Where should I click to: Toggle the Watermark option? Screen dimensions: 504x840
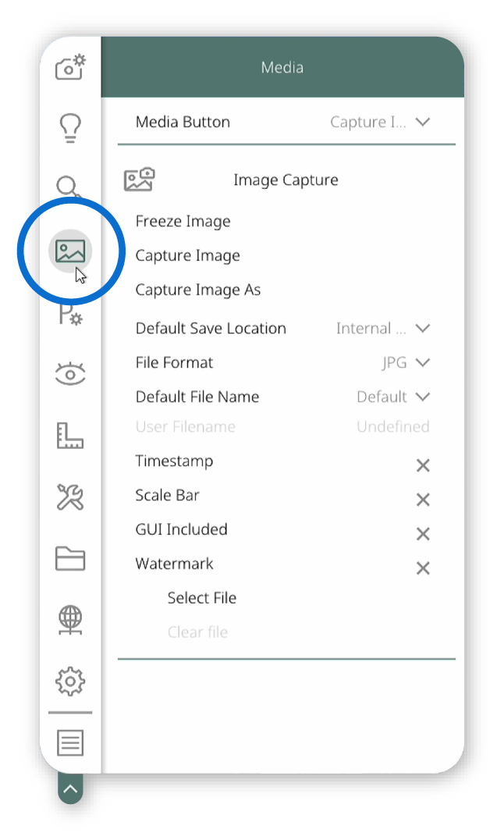click(423, 568)
